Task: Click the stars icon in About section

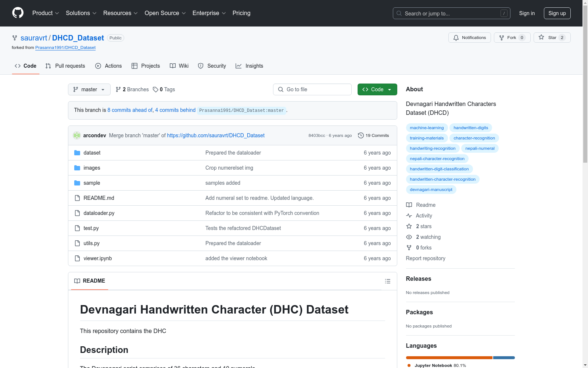Action: coord(409,226)
